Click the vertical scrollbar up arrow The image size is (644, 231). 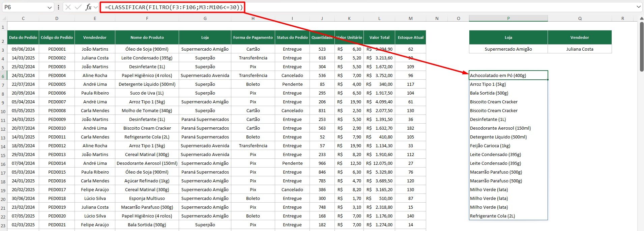click(x=641, y=19)
